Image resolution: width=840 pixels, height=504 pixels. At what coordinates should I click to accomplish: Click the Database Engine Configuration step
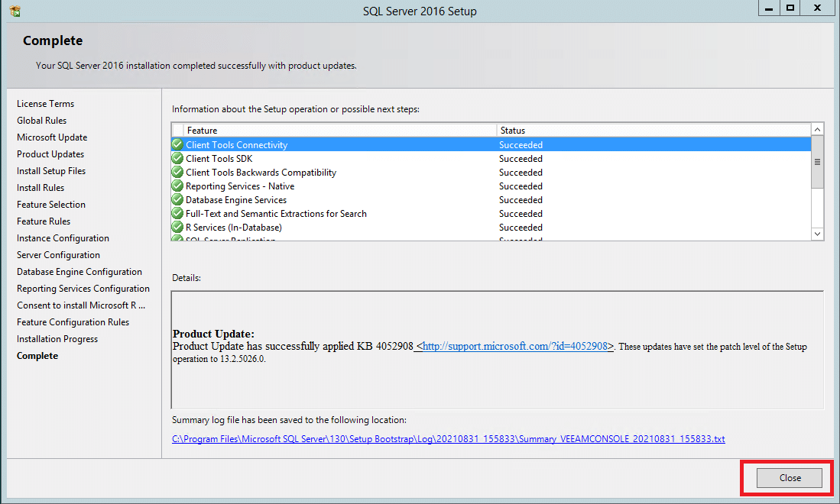[x=79, y=272]
